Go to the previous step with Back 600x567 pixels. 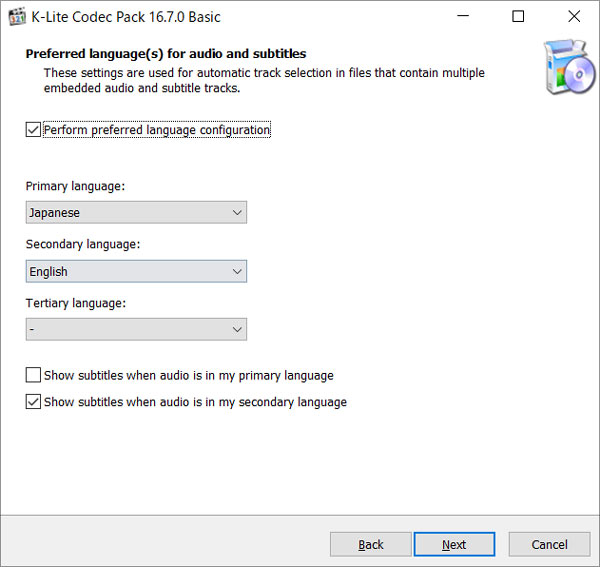point(371,544)
